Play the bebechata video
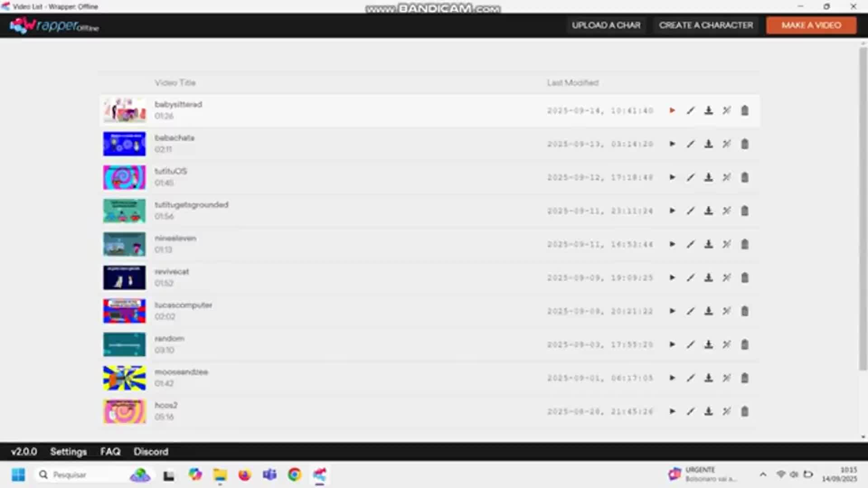Viewport: 868px width, 488px height. [x=672, y=144]
